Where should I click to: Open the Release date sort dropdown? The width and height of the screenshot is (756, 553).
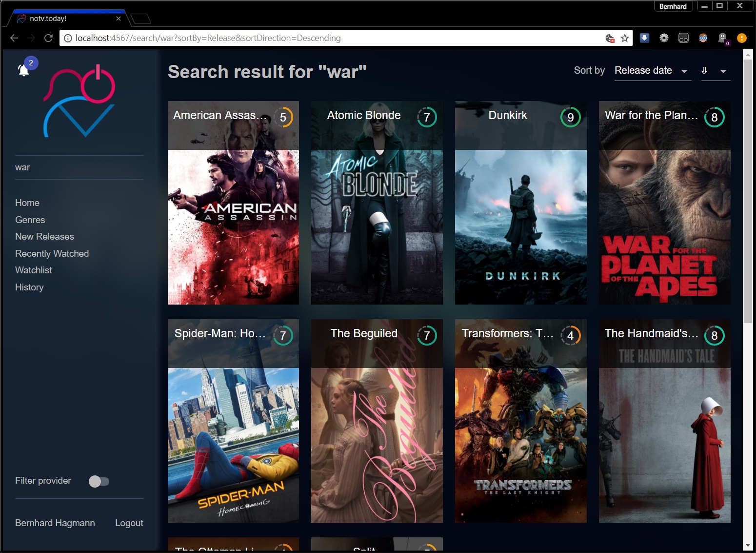652,71
